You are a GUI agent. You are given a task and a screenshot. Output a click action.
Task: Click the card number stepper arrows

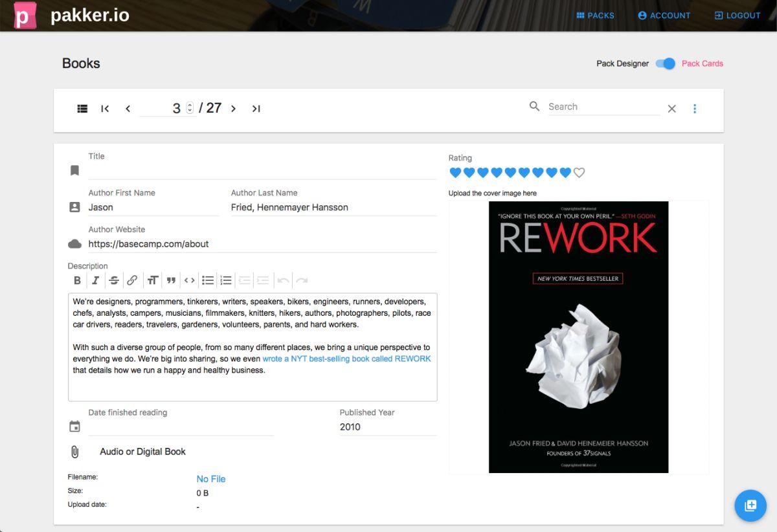click(190, 108)
